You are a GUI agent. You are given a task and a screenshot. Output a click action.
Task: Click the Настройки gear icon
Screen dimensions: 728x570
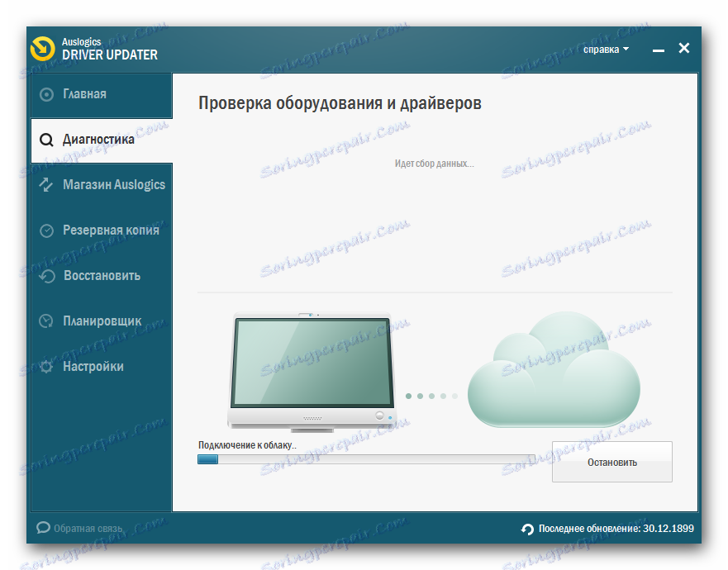coord(46,367)
